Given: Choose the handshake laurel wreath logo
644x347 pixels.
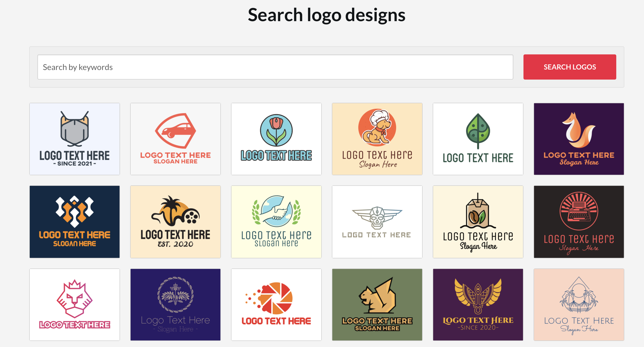Looking at the screenshot, I should 276,222.
